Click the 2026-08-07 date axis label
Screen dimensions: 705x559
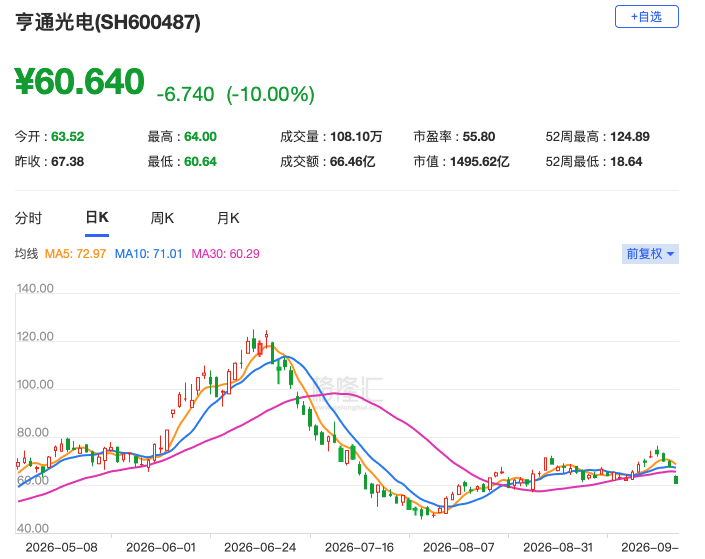459,547
